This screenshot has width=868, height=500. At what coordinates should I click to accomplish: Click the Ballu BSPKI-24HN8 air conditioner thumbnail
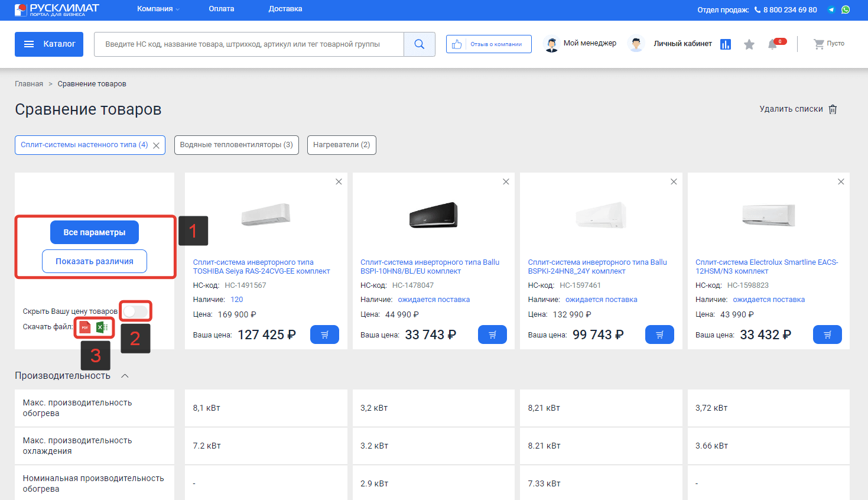(601, 215)
